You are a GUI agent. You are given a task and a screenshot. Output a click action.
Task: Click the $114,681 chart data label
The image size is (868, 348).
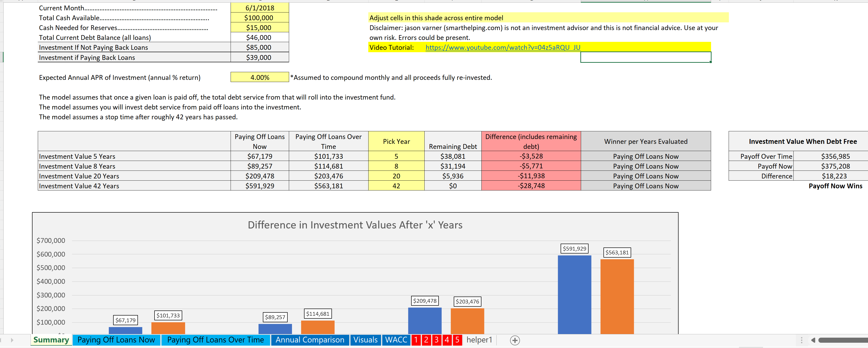click(x=318, y=314)
